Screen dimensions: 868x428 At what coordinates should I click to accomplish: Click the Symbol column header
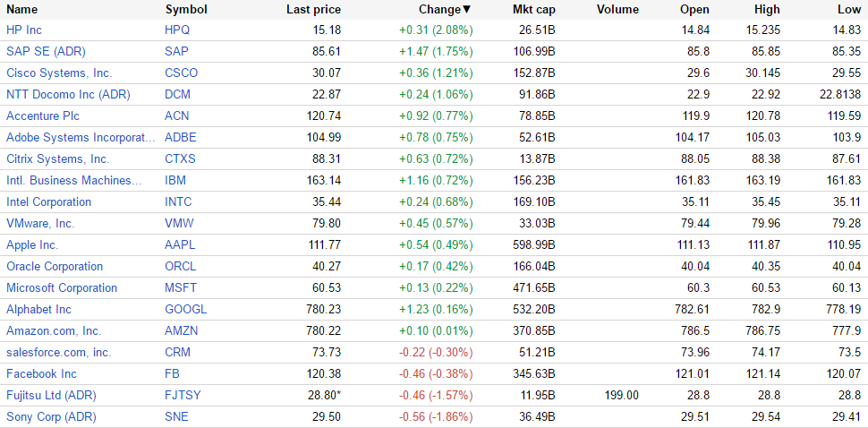186,10
